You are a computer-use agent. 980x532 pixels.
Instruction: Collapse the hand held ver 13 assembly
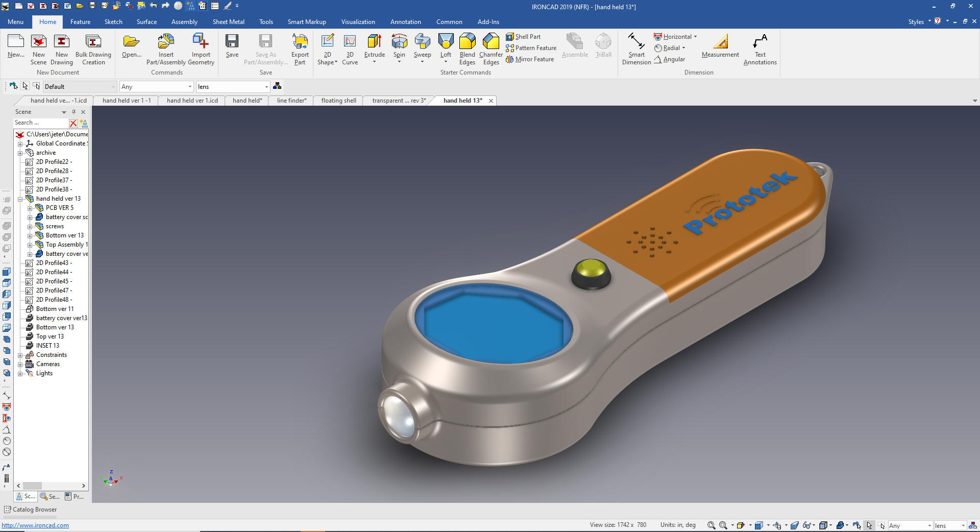point(20,199)
